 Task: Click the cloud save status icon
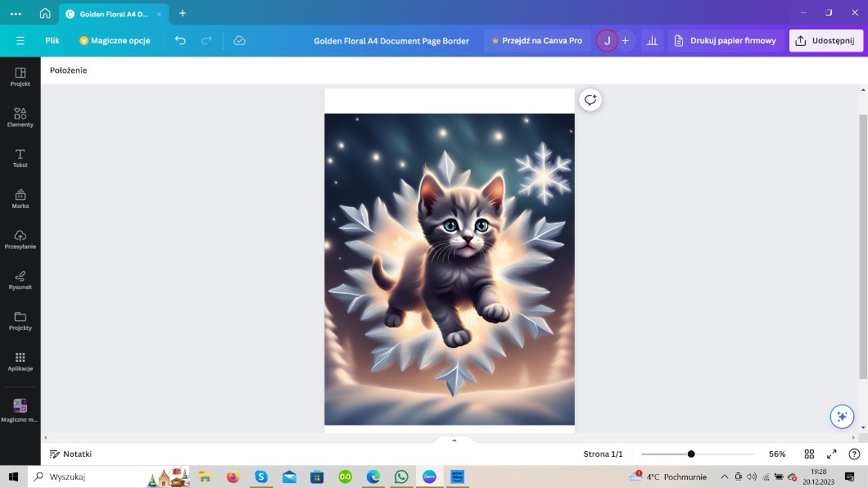(239, 40)
